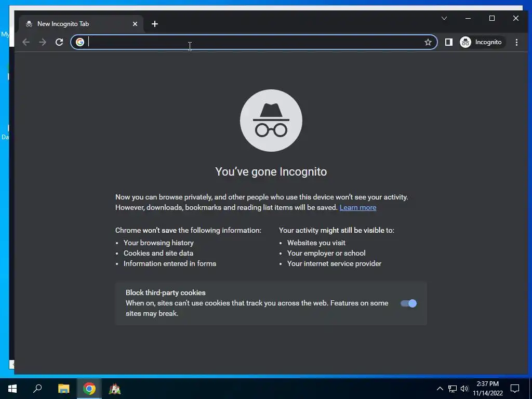Open Windows taskbar search
Image resolution: width=532 pixels, height=399 pixels.
37,389
